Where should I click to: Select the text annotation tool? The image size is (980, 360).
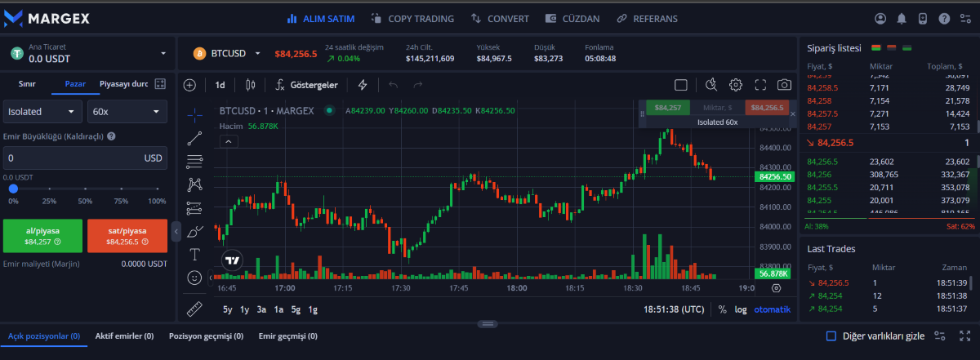pyautogui.click(x=194, y=255)
